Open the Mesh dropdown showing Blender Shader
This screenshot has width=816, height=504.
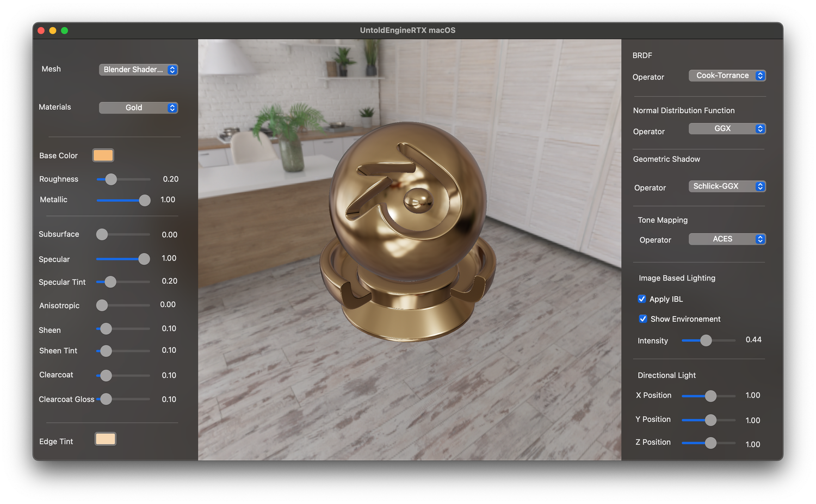(138, 70)
